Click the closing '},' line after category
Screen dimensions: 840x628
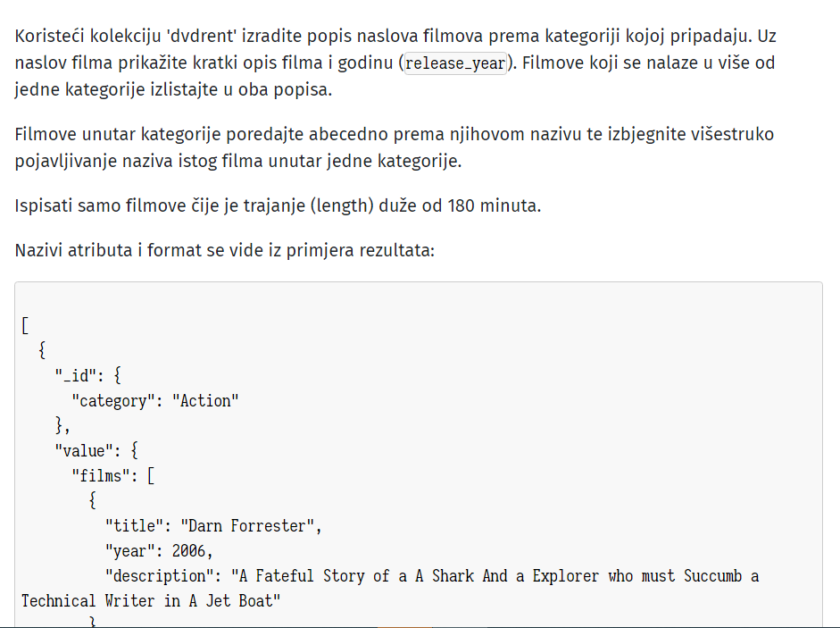point(62,425)
